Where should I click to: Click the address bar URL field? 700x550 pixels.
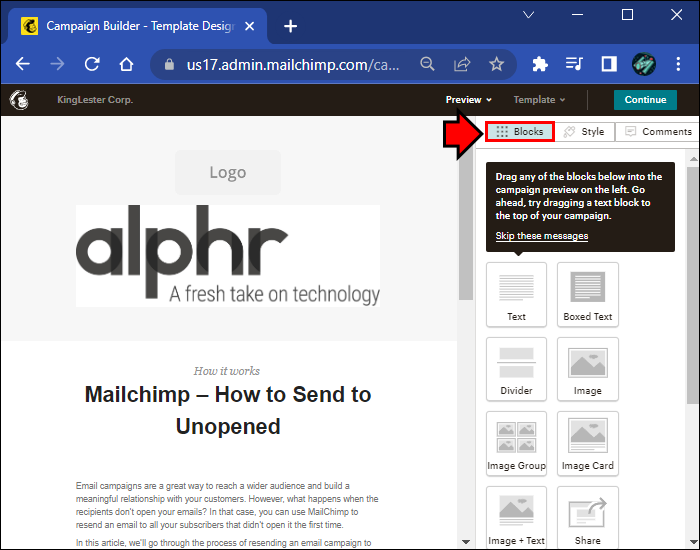[293, 65]
